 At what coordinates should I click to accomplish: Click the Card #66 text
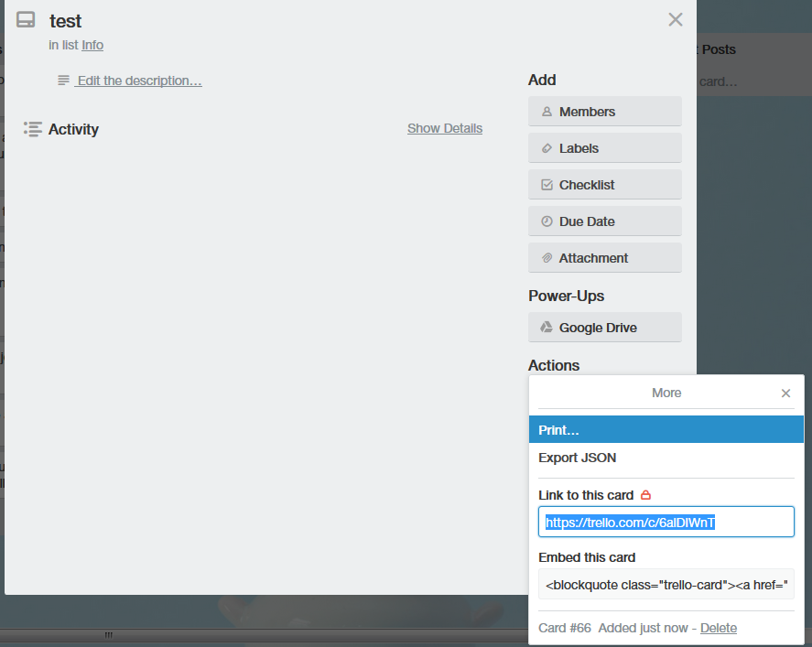coord(565,628)
